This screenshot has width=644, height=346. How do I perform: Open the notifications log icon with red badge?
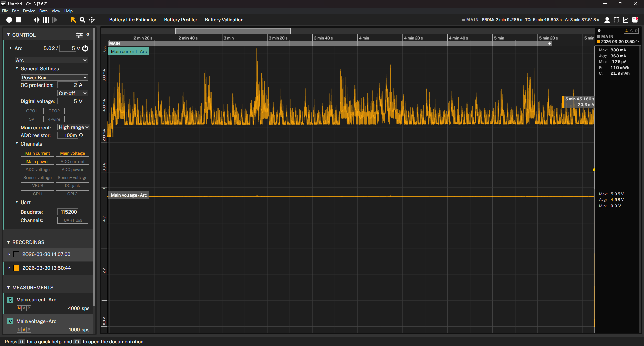point(635,20)
